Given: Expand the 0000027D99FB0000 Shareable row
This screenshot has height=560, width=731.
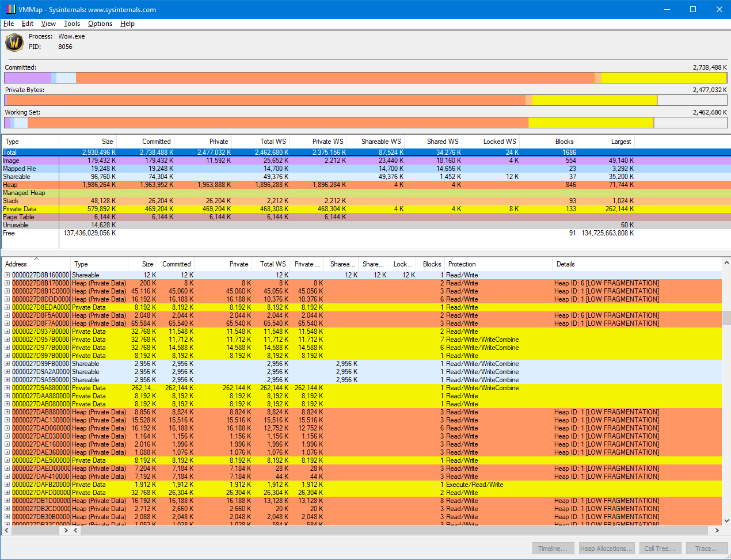Looking at the screenshot, I should click(7, 364).
